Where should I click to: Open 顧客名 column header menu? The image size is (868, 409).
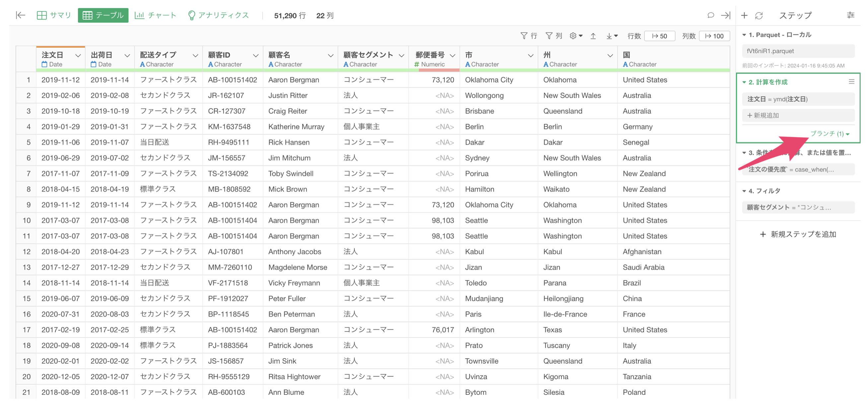pos(330,56)
